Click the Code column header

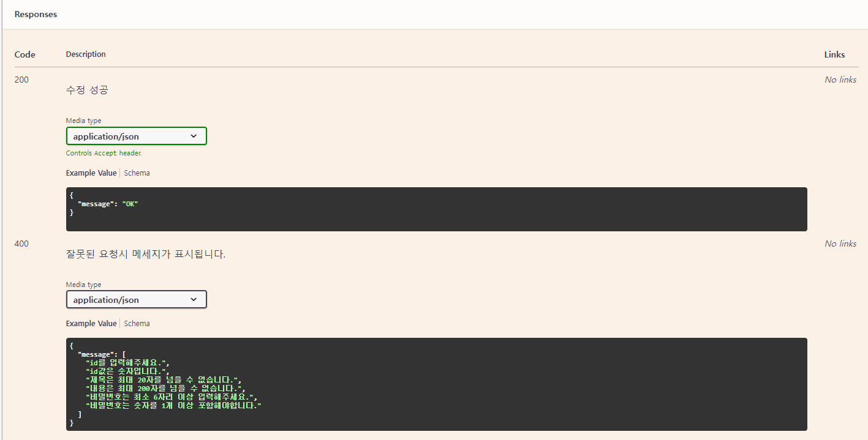point(25,54)
